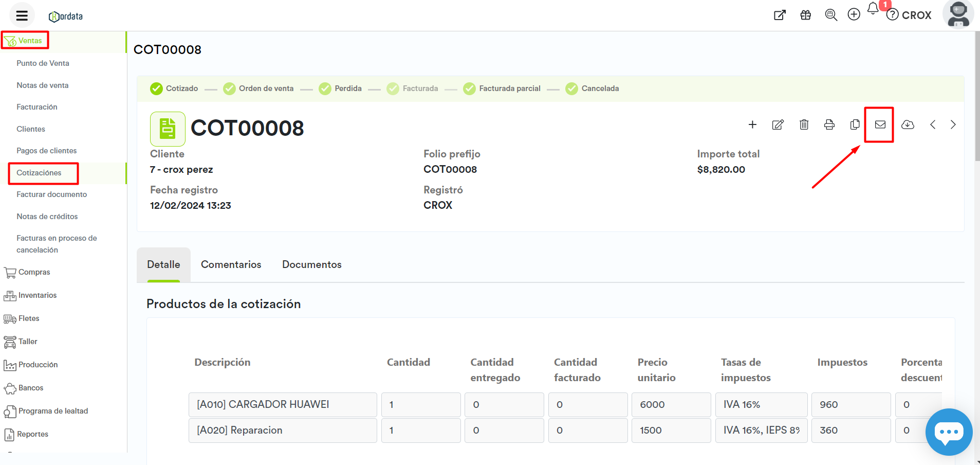This screenshot has width=980, height=465.
Task: Switch to the Documentos tab
Action: (x=311, y=264)
